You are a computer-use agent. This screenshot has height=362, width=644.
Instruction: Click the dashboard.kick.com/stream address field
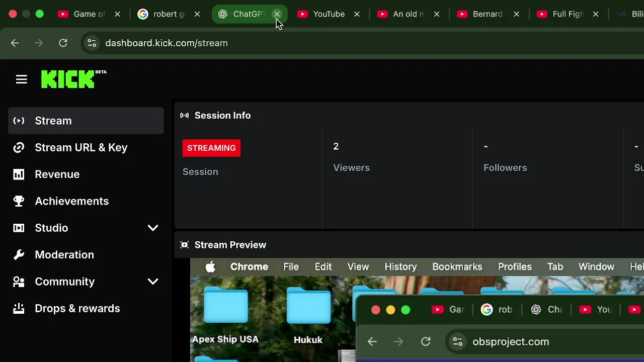click(x=166, y=43)
